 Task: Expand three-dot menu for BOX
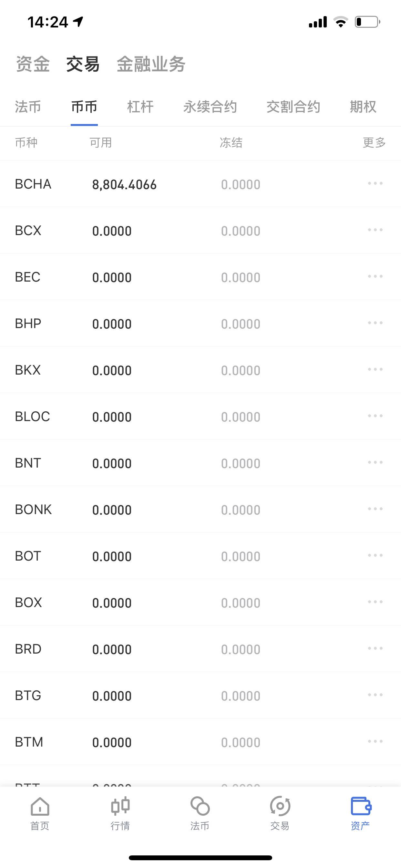[375, 602]
